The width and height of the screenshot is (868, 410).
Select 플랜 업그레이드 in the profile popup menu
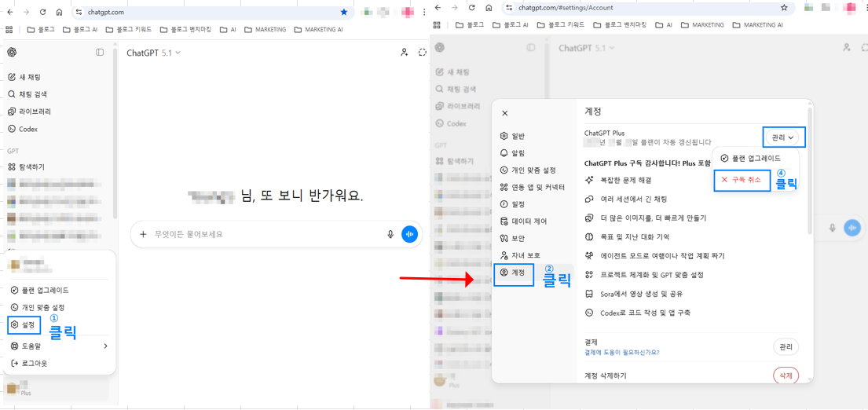[x=40, y=290]
